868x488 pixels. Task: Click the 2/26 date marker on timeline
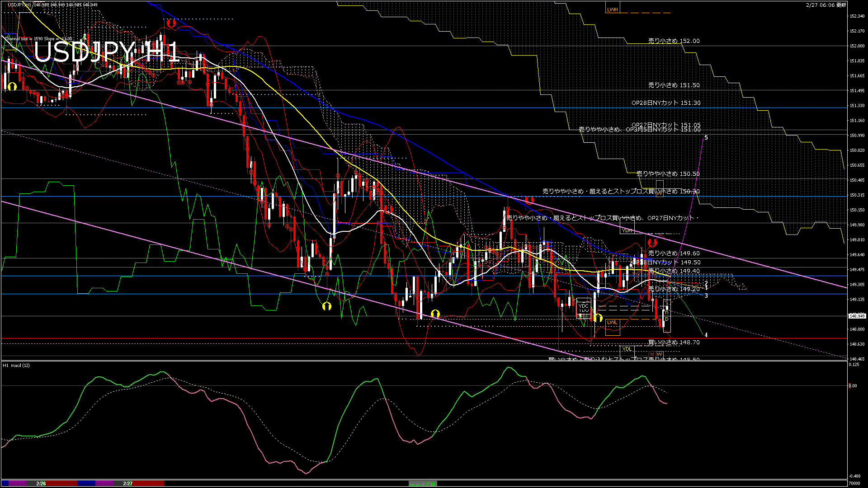coord(41,483)
